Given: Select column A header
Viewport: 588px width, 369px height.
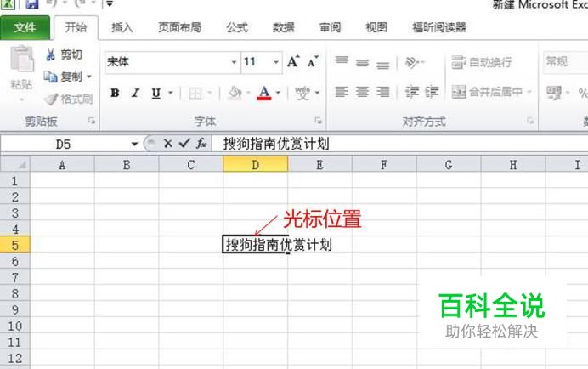Looking at the screenshot, I should tap(62, 164).
